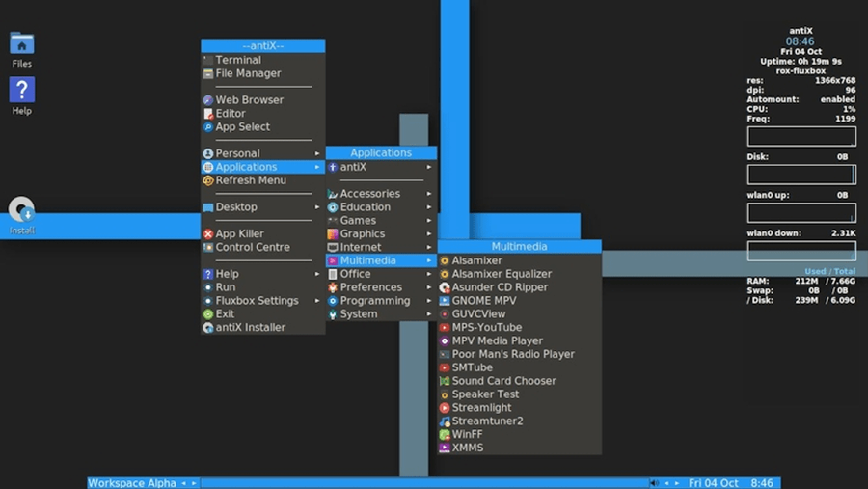Viewport: 868px width, 489px height.
Task: Click the Workspace Alpha label
Action: pos(132,483)
